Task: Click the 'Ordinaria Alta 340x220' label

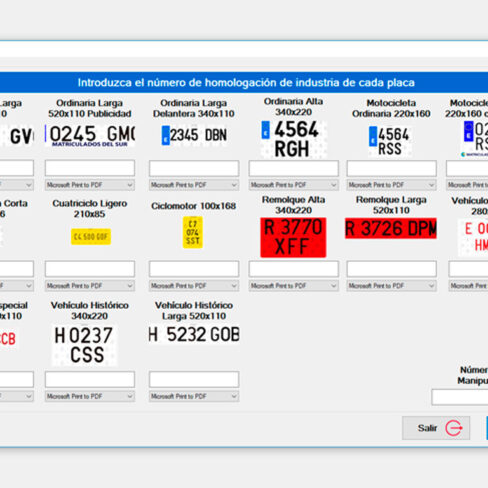Action: (x=293, y=107)
